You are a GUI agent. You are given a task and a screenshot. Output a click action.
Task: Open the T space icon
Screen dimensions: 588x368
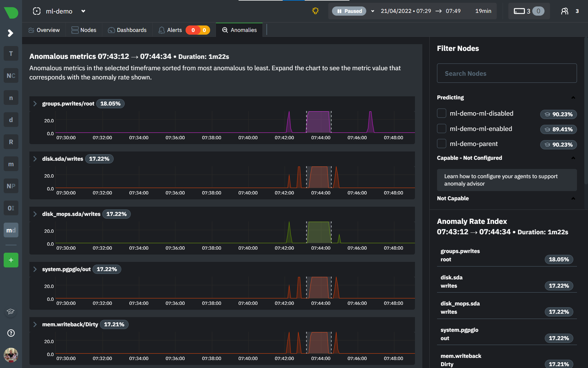tap(11, 54)
